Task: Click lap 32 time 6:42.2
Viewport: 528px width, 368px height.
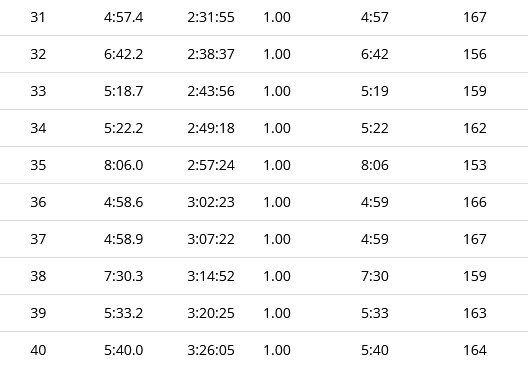Action: click(124, 54)
